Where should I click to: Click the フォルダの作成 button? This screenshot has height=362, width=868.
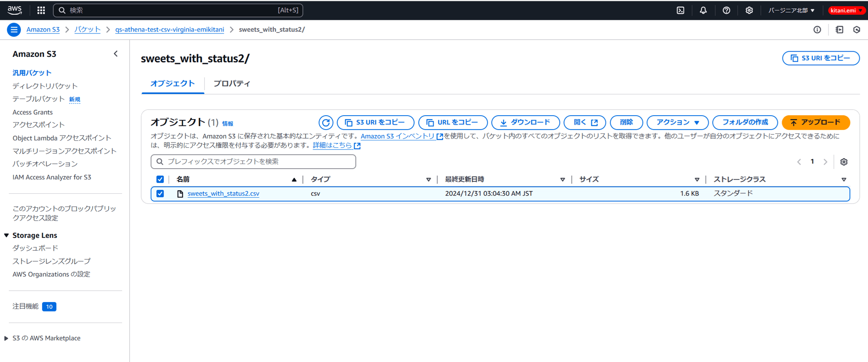point(745,123)
